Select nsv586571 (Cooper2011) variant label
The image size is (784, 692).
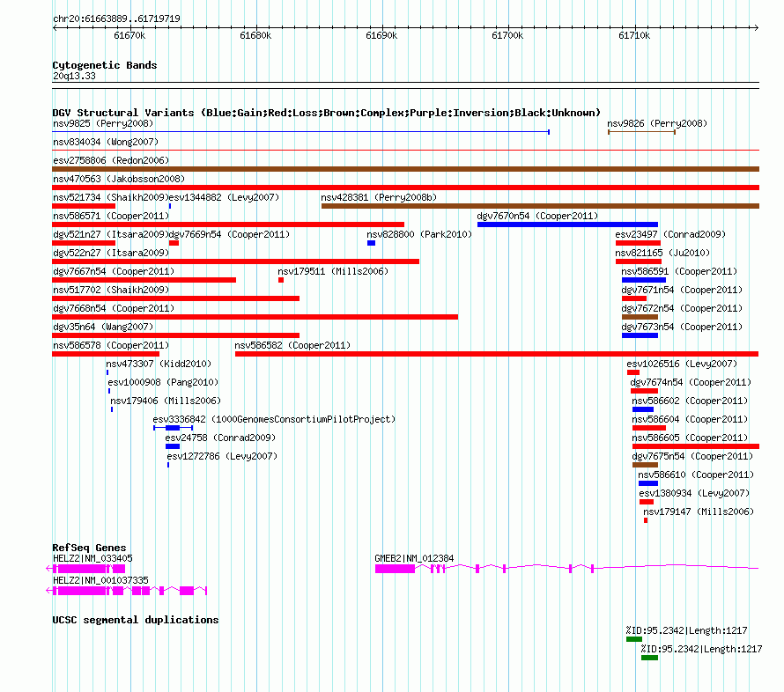111,216
